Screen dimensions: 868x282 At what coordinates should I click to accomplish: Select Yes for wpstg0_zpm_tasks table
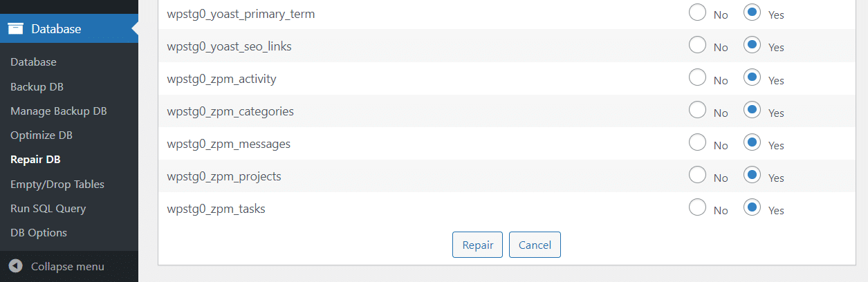[x=752, y=208]
